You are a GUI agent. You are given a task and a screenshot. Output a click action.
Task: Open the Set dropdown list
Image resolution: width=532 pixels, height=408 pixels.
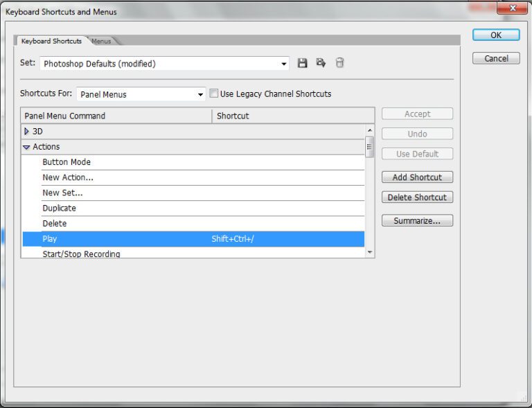[284, 64]
